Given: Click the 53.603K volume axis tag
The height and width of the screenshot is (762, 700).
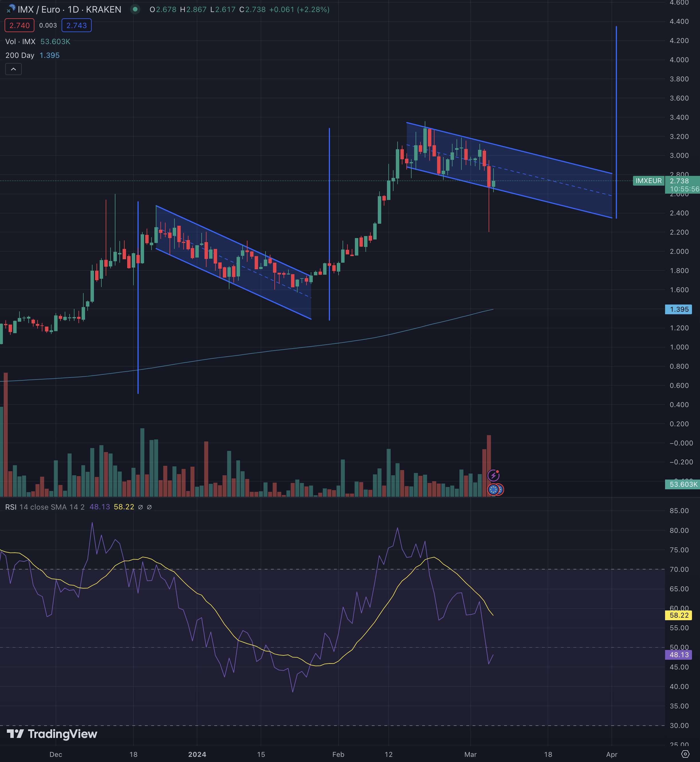Looking at the screenshot, I should (x=683, y=484).
